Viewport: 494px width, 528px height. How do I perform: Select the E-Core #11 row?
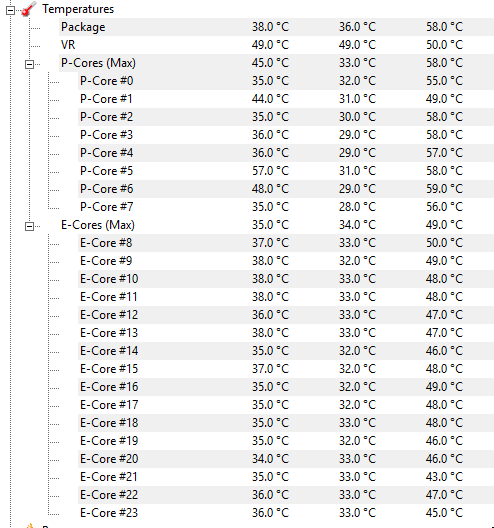coord(286,297)
